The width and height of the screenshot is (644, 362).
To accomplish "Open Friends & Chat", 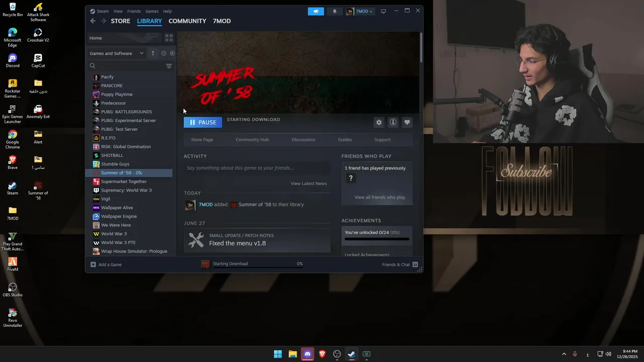I will pyautogui.click(x=400, y=264).
